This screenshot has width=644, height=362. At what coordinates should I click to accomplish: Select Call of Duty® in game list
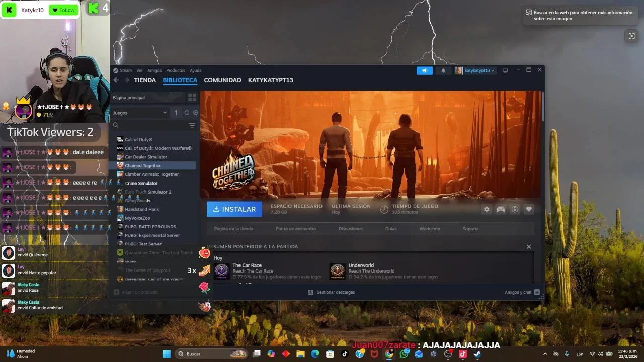click(139, 140)
